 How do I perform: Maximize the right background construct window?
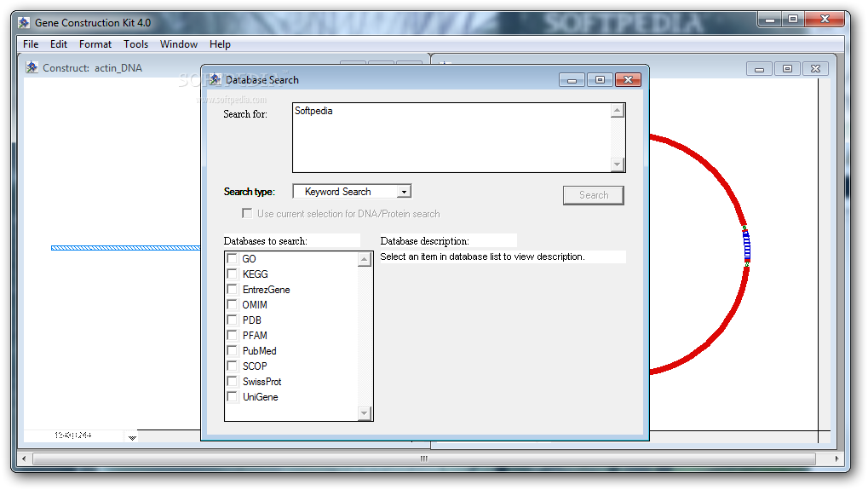click(787, 69)
